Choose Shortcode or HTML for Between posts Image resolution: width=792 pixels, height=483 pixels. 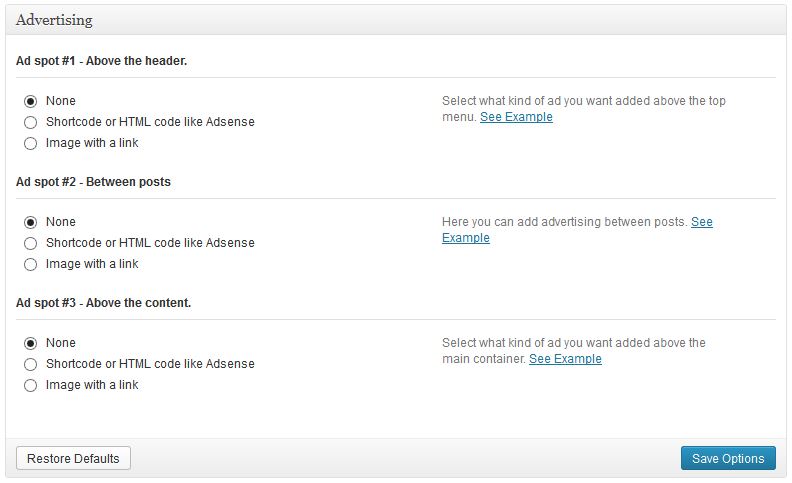[x=30, y=244]
